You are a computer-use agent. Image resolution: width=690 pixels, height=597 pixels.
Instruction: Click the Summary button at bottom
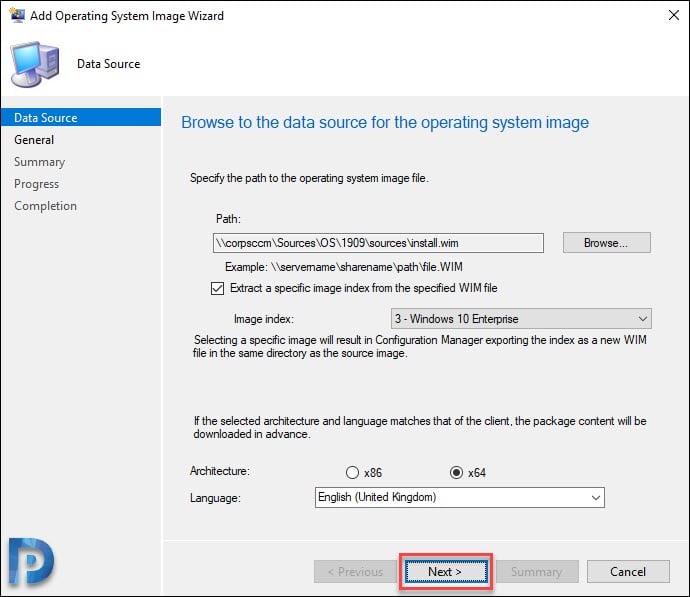click(537, 571)
